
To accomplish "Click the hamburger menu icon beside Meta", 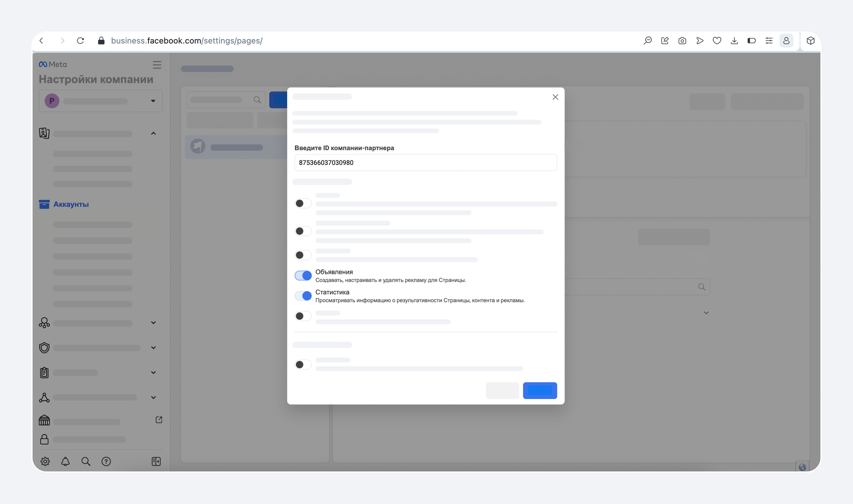I will click(x=157, y=65).
